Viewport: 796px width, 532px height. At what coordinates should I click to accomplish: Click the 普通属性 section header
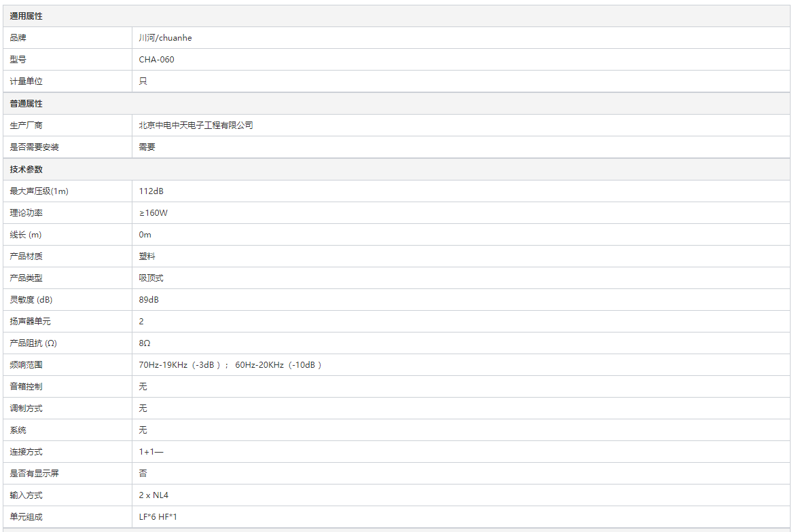point(397,103)
